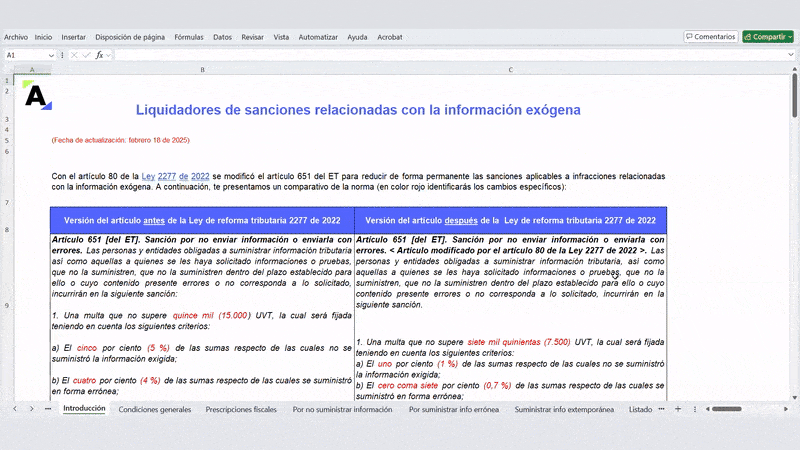Image resolution: width=800 pixels, height=450 pixels.
Task: Click the vertical scrollbar thumb
Action: point(794,95)
